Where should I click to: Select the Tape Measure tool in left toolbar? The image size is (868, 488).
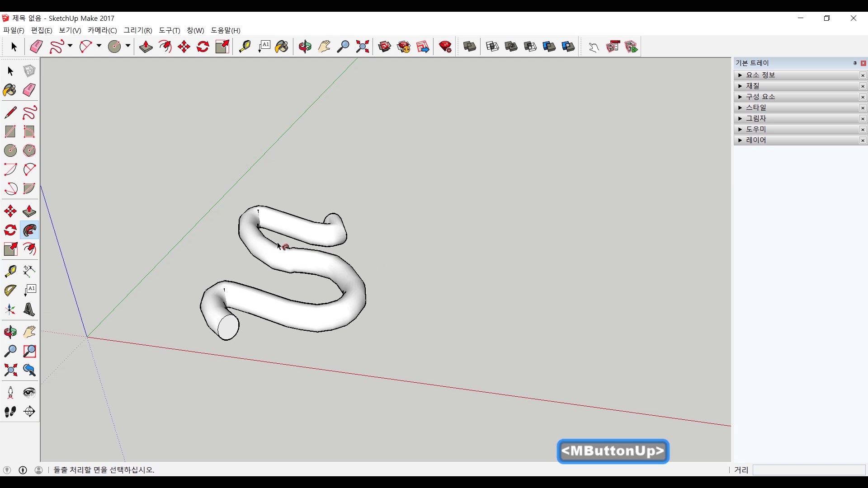[10, 271]
